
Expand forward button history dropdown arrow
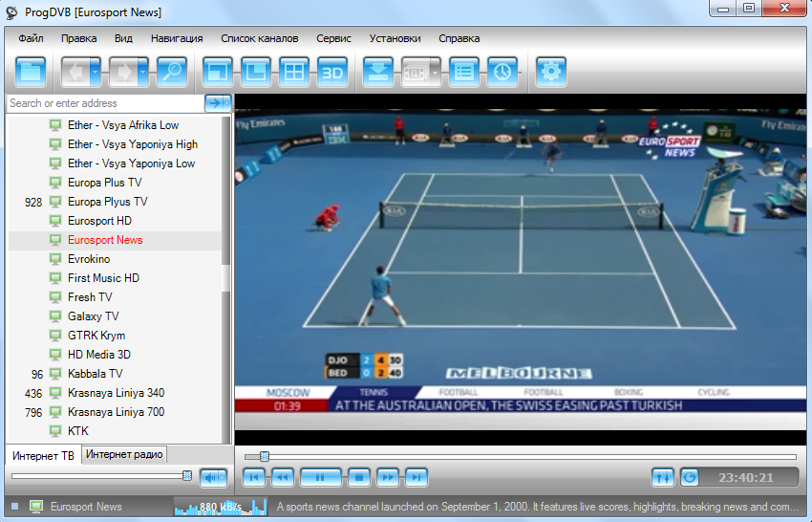tap(143, 72)
